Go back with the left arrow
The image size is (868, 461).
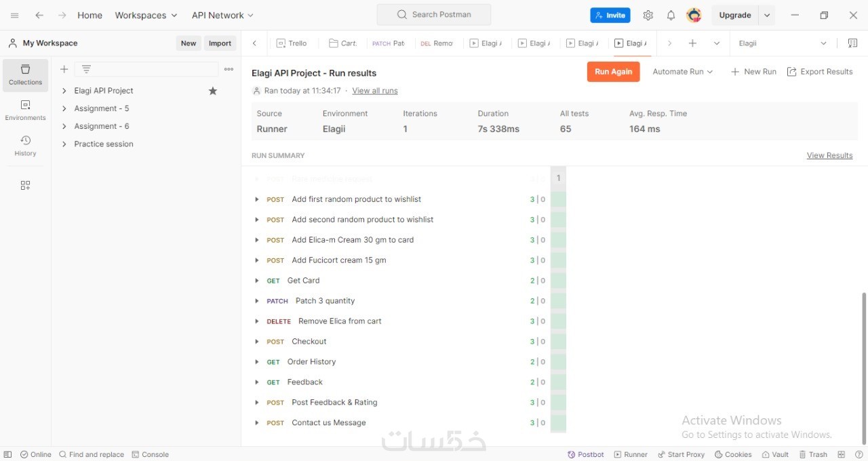click(39, 15)
